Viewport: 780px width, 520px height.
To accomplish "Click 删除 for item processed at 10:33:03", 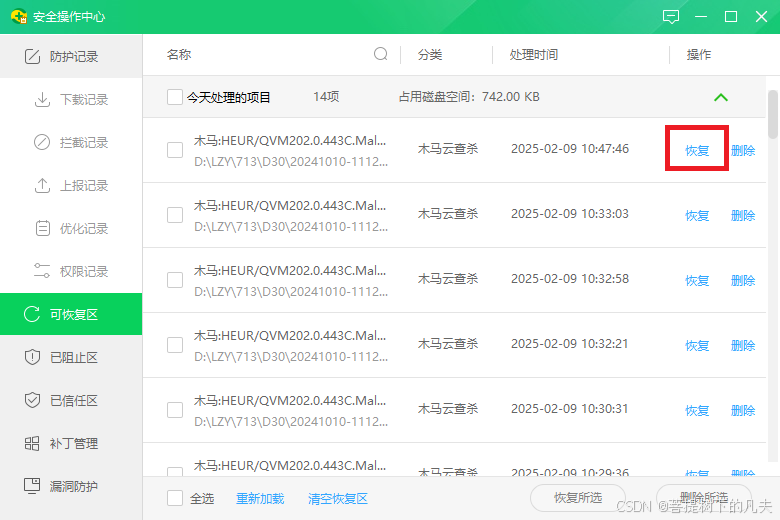I will pyautogui.click(x=743, y=215).
